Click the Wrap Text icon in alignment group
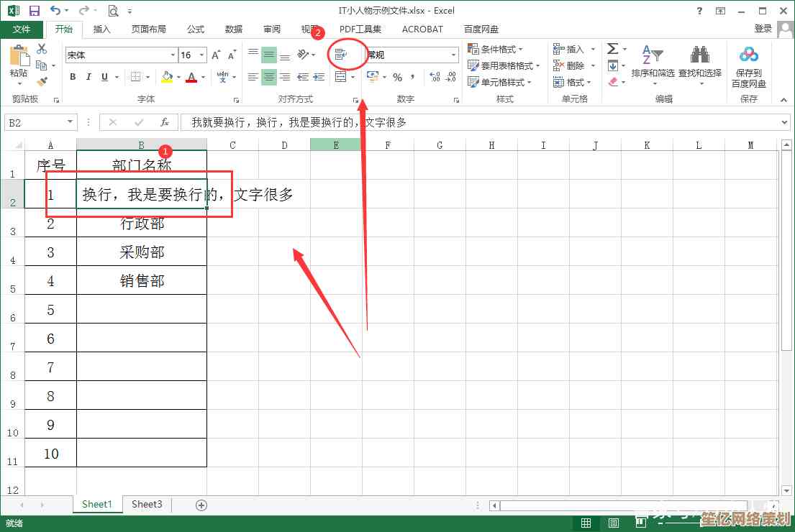This screenshot has height=532, width=795. [x=342, y=55]
